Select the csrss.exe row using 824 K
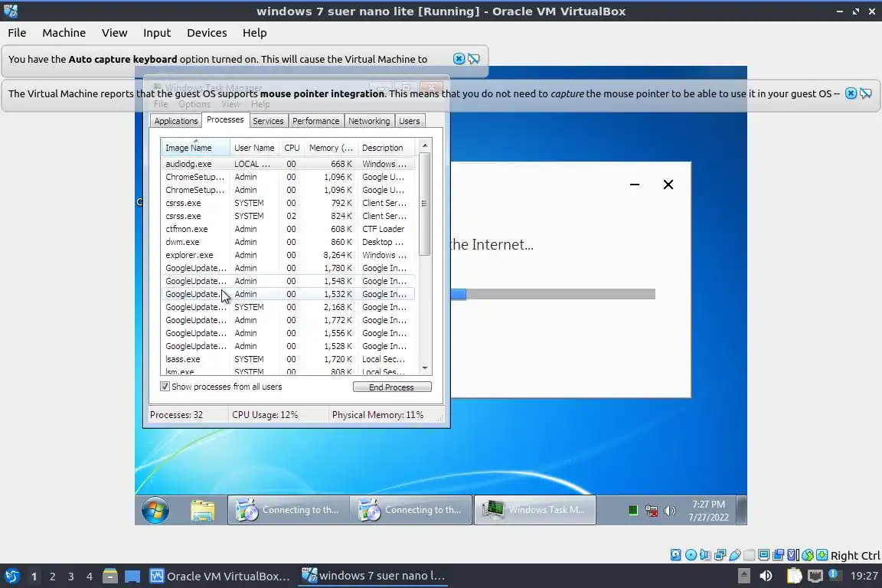 click(288, 216)
